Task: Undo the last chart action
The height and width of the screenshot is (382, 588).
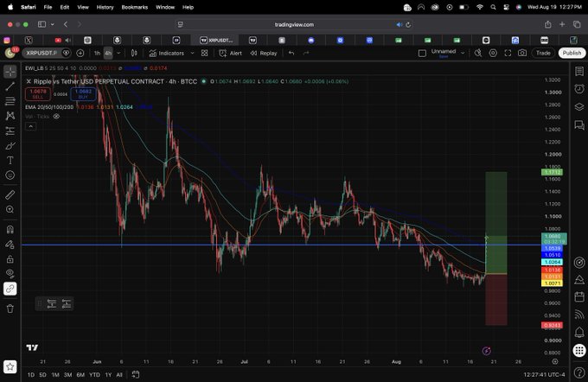Action: (x=291, y=54)
